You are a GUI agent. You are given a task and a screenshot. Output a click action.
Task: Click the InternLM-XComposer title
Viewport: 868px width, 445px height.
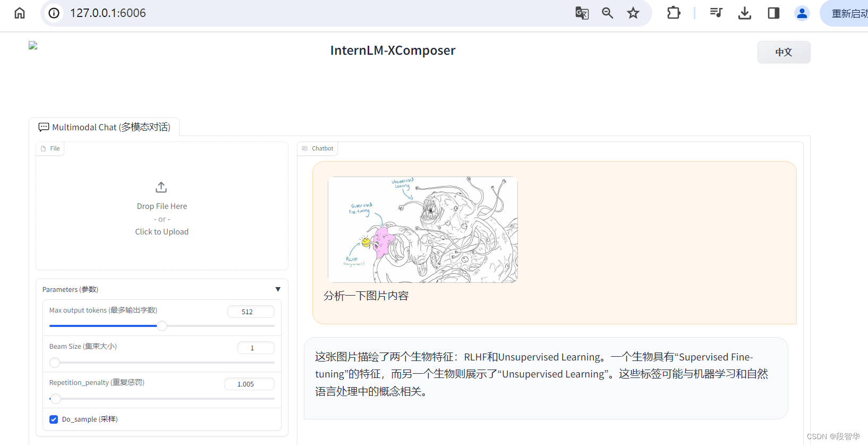[x=393, y=51]
